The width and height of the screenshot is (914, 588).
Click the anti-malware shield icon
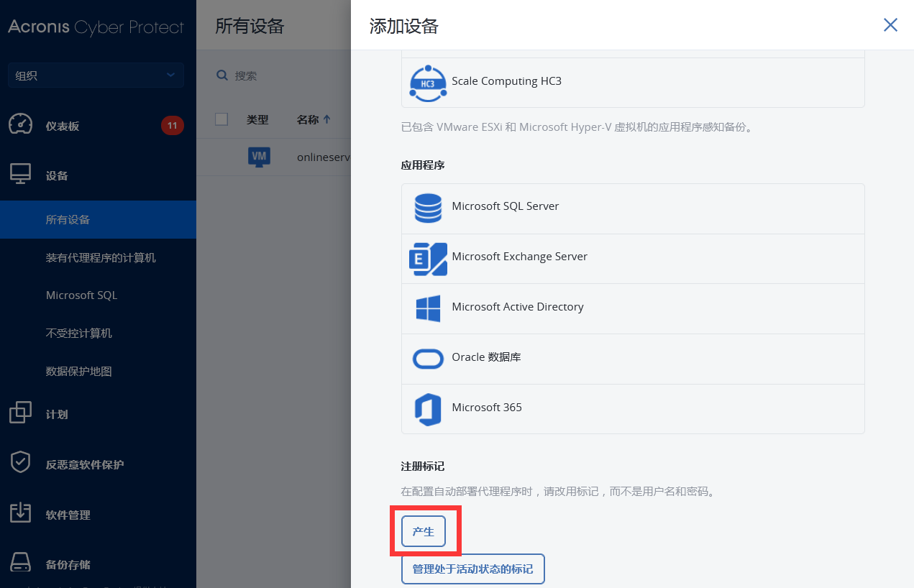20,462
